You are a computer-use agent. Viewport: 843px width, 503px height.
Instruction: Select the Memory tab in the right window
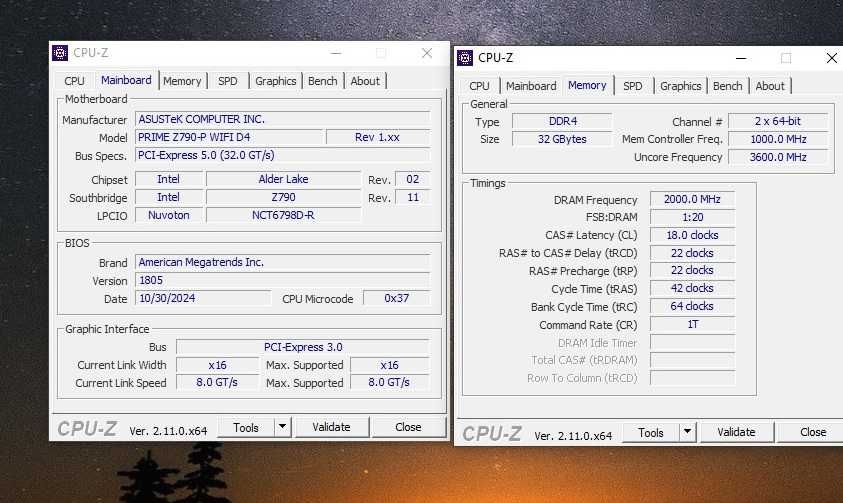pos(587,85)
